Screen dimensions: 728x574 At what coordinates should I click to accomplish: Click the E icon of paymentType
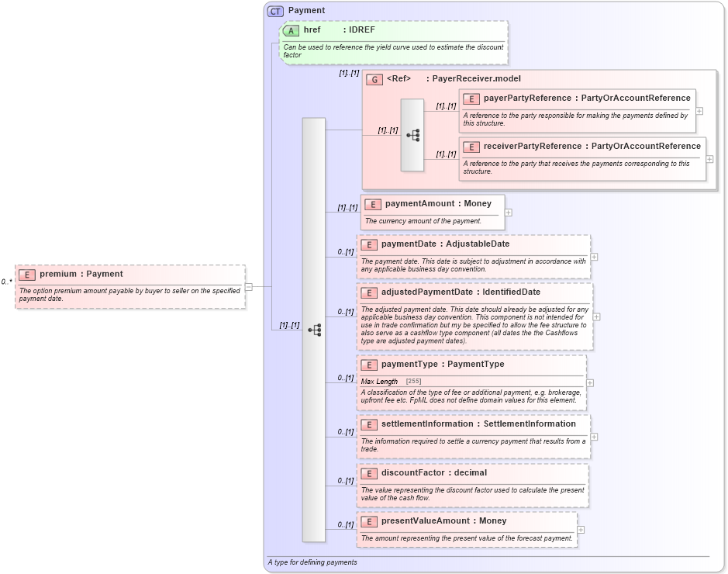coord(369,365)
